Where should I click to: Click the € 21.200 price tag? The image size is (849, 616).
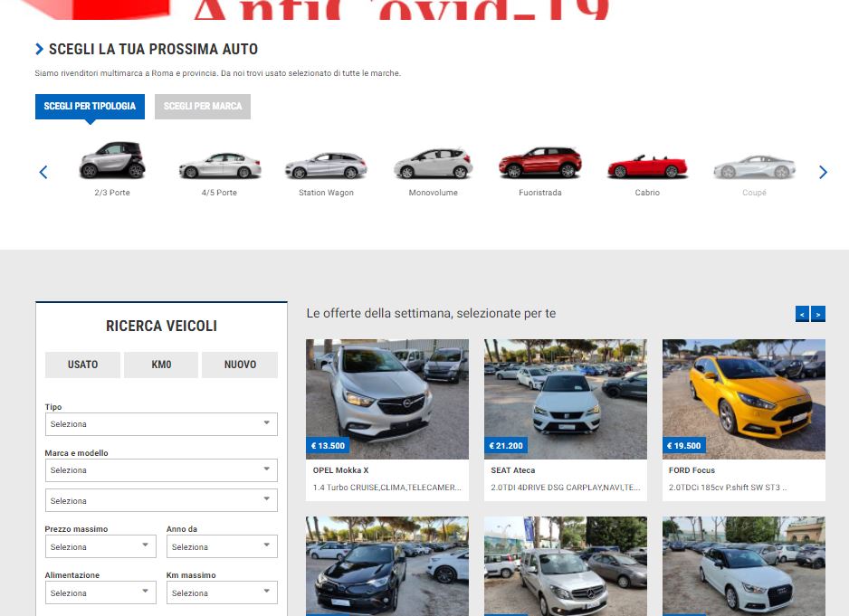tap(506, 445)
